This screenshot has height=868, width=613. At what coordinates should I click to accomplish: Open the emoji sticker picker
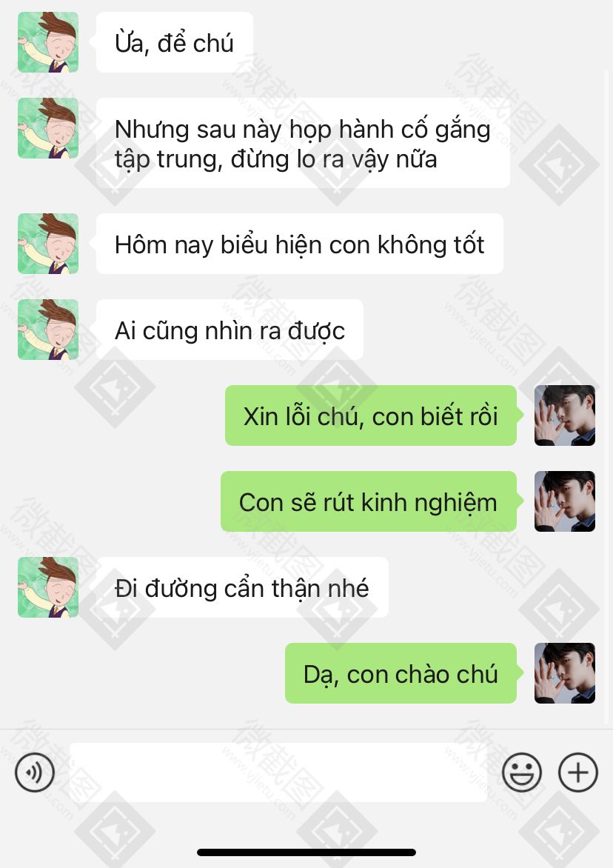point(522,772)
